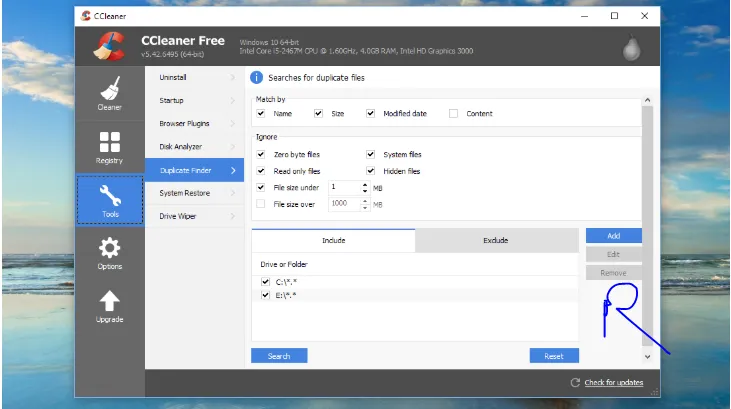
Task: Enable Match by Content checkbox
Action: tap(453, 113)
